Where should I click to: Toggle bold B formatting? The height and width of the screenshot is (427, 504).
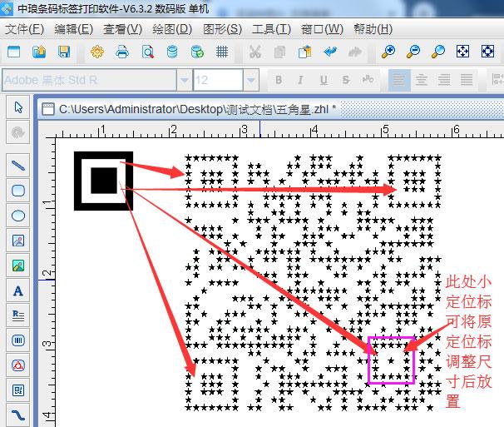pyautogui.click(x=279, y=80)
